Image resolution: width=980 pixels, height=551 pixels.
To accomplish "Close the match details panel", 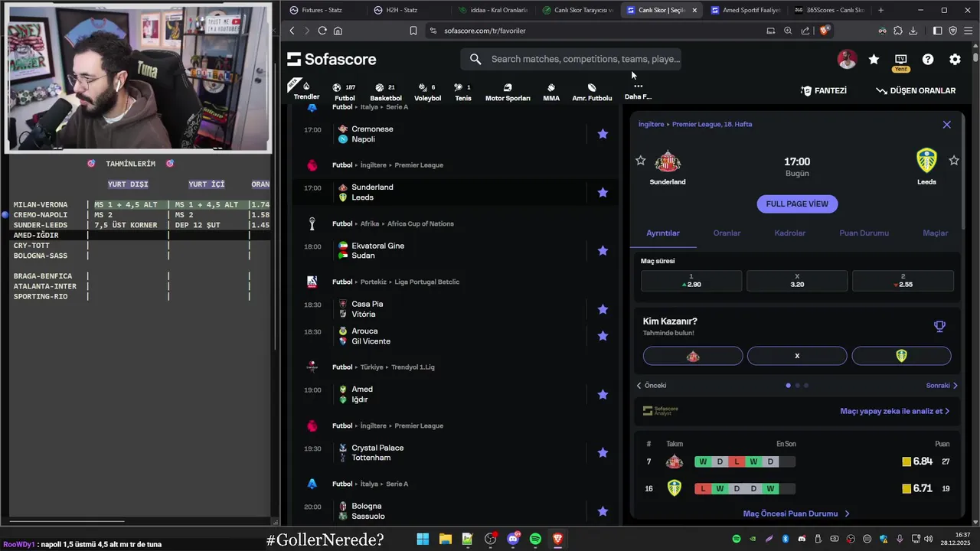I will pyautogui.click(x=946, y=124).
